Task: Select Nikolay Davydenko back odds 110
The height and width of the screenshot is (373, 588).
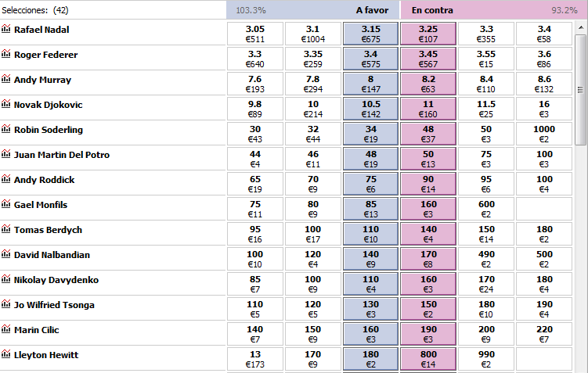Action: point(370,284)
